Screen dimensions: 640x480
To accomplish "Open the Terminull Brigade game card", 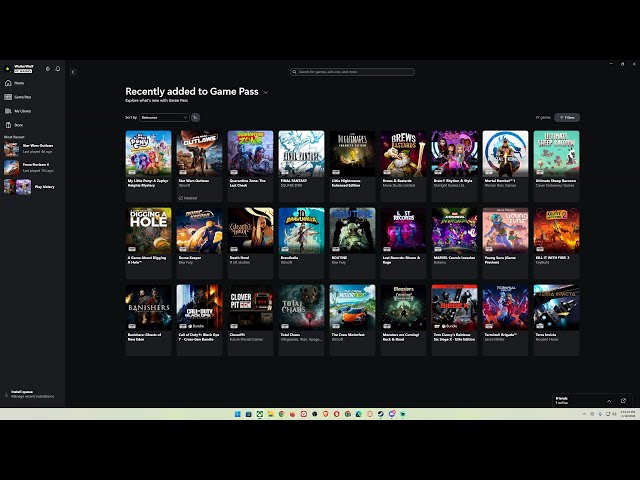I will point(505,320).
